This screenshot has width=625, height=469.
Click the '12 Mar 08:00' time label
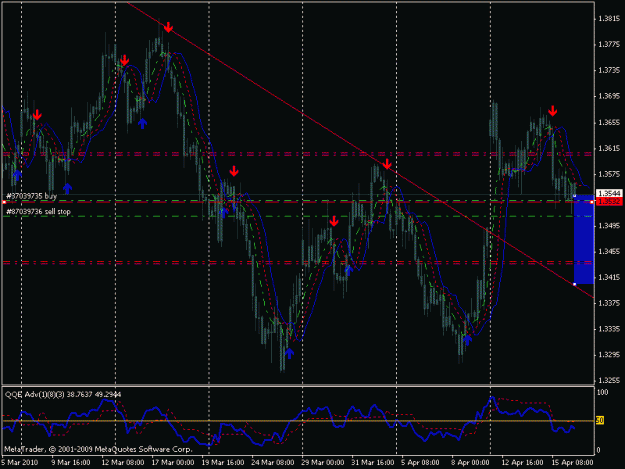coord(123,462)
